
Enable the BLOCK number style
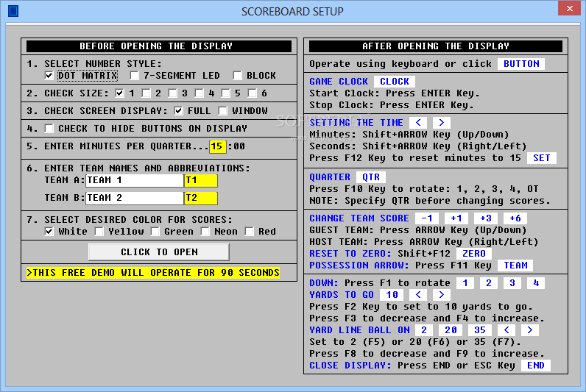pos(237,76)
